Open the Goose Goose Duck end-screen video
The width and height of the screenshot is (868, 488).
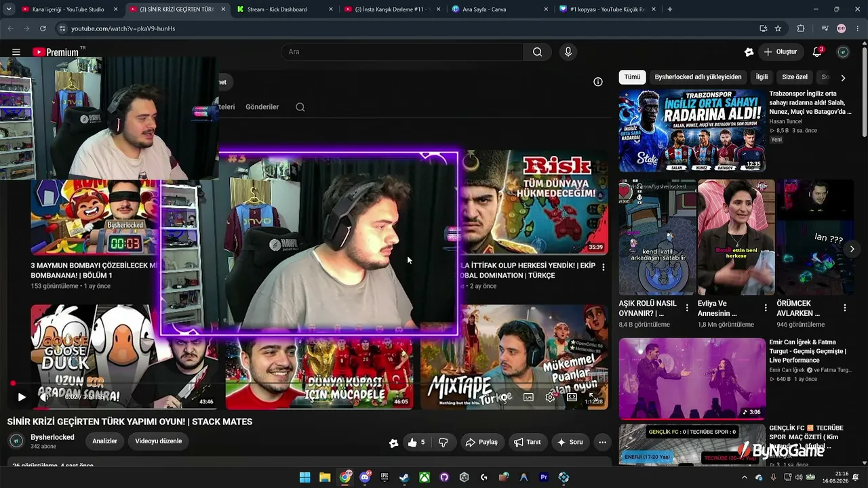coord(124,357)
